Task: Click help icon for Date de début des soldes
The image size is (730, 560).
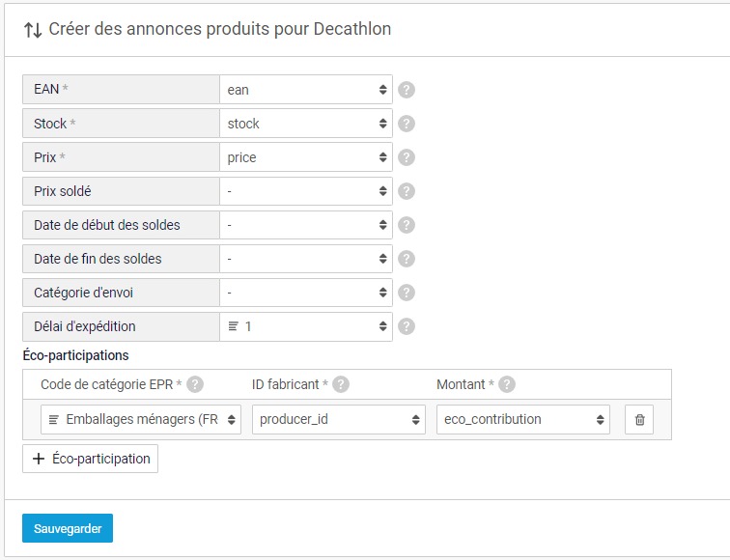Action: (407, 225)
